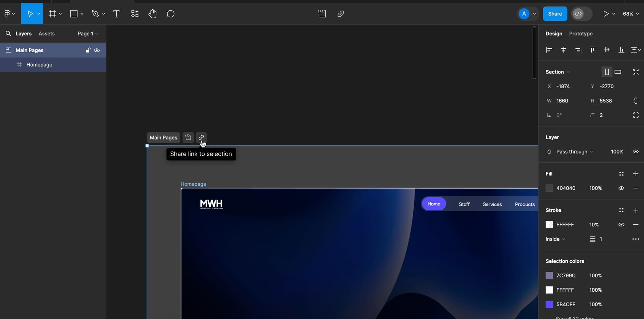Align selection horizontal centers

563,50
